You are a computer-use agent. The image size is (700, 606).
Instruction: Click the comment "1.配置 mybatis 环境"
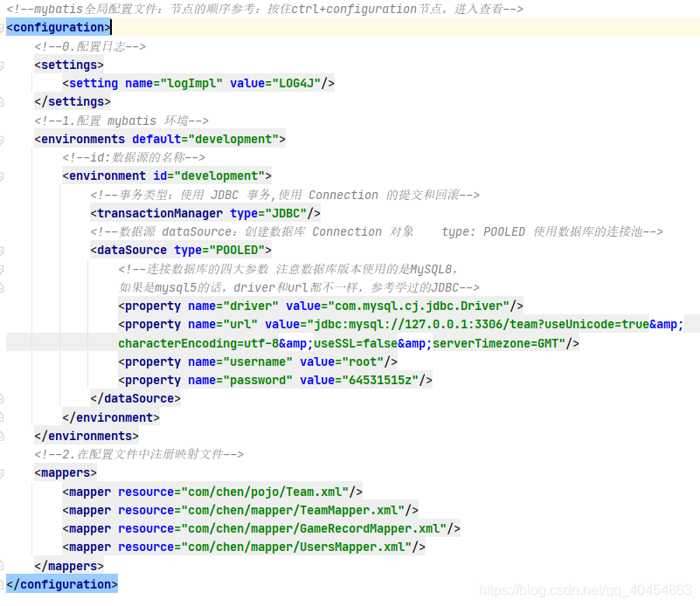pyautogui.click(x=121, y=121)
